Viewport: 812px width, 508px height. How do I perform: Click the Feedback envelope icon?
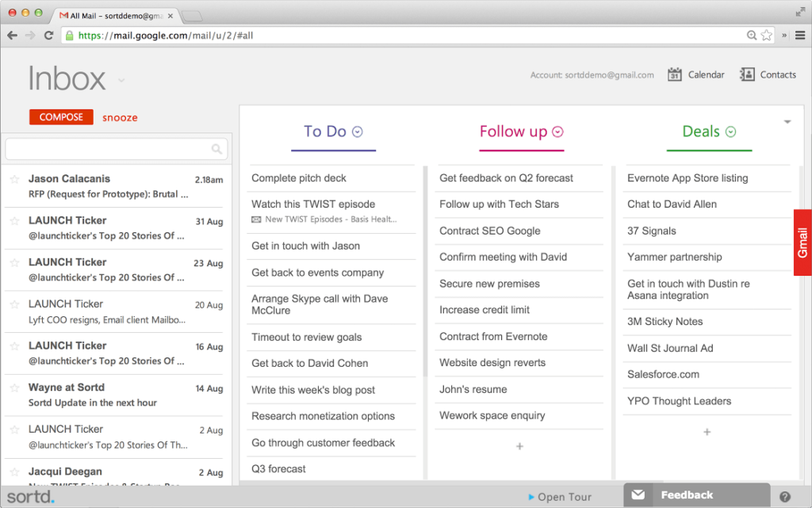tap(638, 494)
